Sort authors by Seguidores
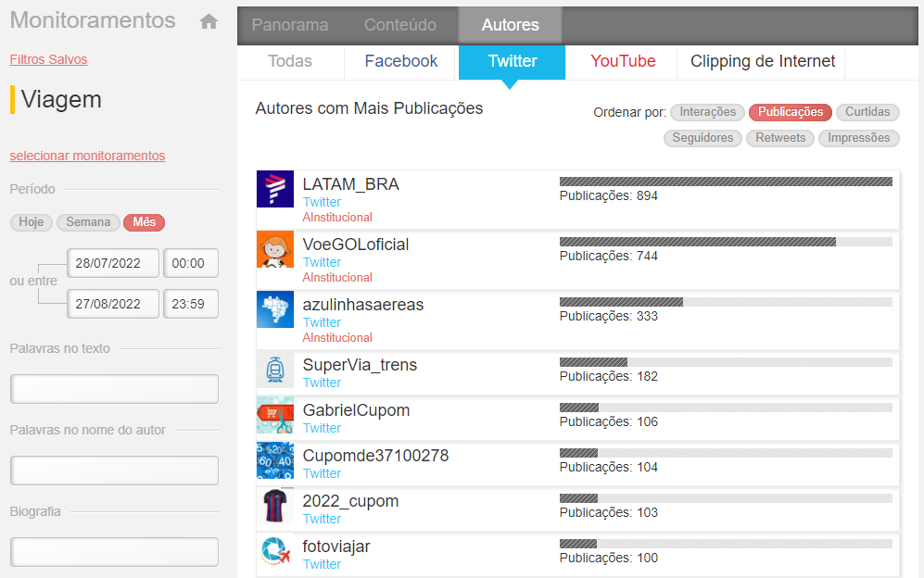The height and width of the screenshot is (578, 924). (x=702, y=138)
